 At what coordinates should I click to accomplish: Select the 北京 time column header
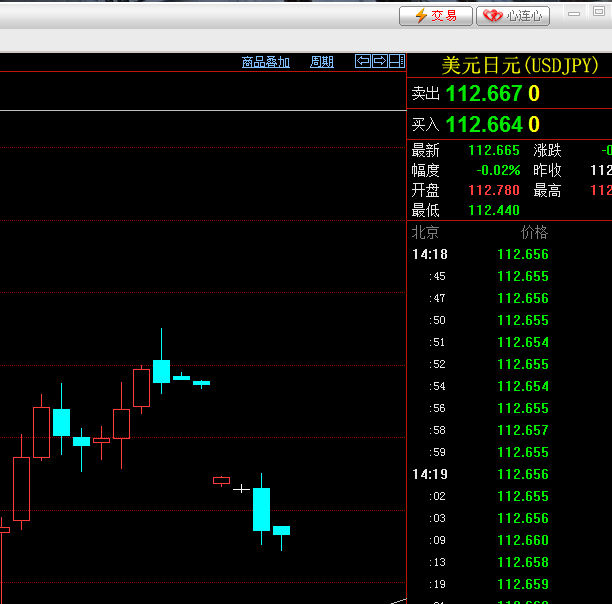click(425, 232)
